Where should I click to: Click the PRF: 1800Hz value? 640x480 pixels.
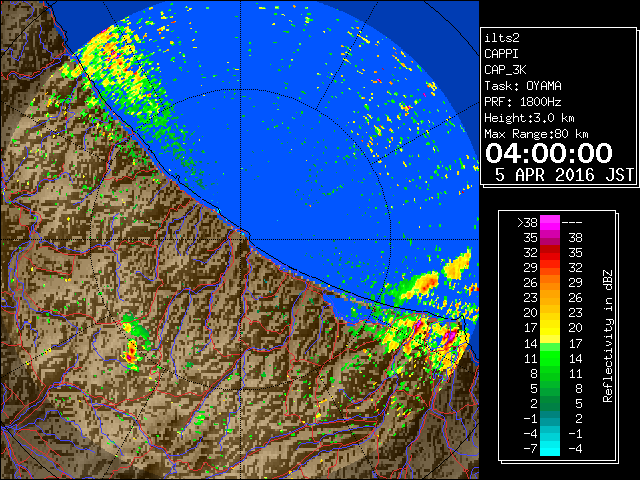coord(522,102)
